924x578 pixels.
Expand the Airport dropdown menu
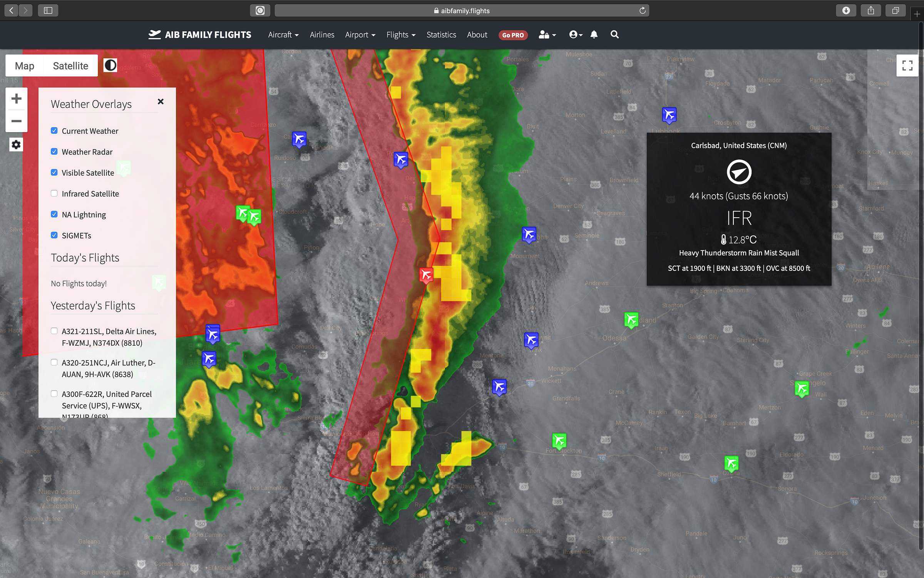[360, 35]
